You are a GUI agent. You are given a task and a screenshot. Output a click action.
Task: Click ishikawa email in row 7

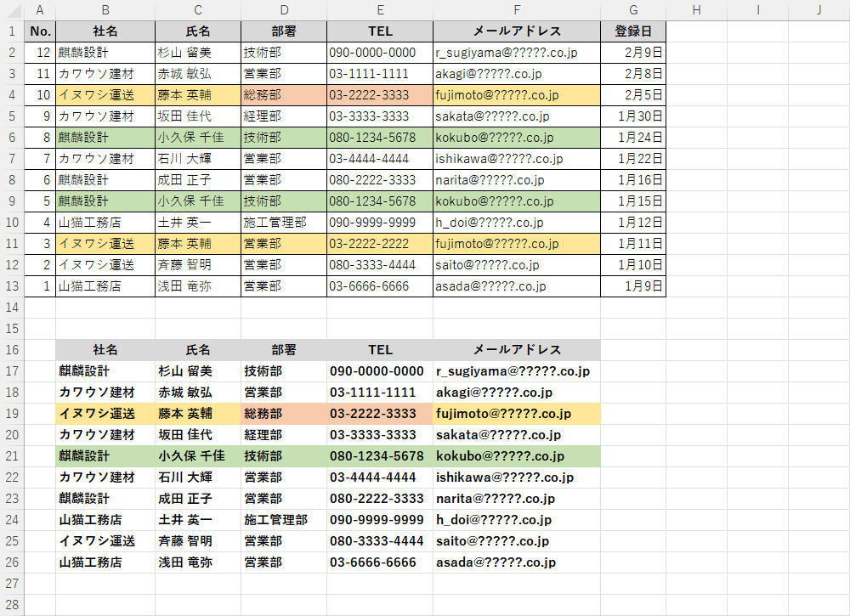click(517, 159)
